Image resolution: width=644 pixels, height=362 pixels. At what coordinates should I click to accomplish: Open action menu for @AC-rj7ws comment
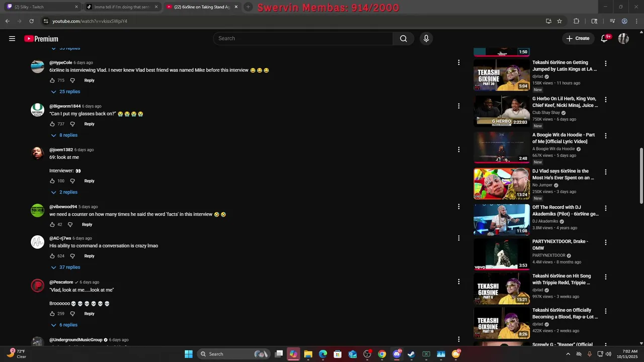458,238
